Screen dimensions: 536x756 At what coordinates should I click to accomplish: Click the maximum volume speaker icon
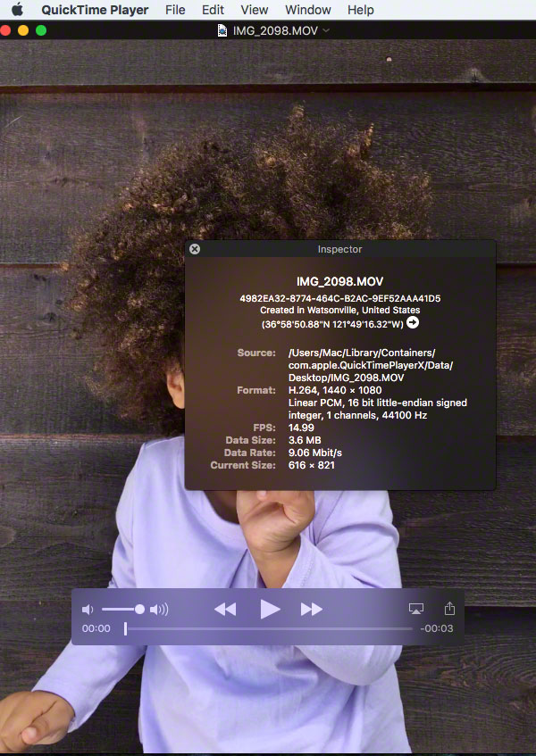[x=159, y=610]
